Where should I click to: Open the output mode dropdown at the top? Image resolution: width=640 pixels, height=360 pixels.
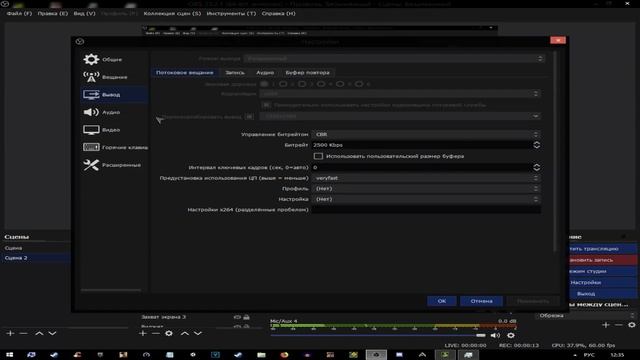click(394, 59)
